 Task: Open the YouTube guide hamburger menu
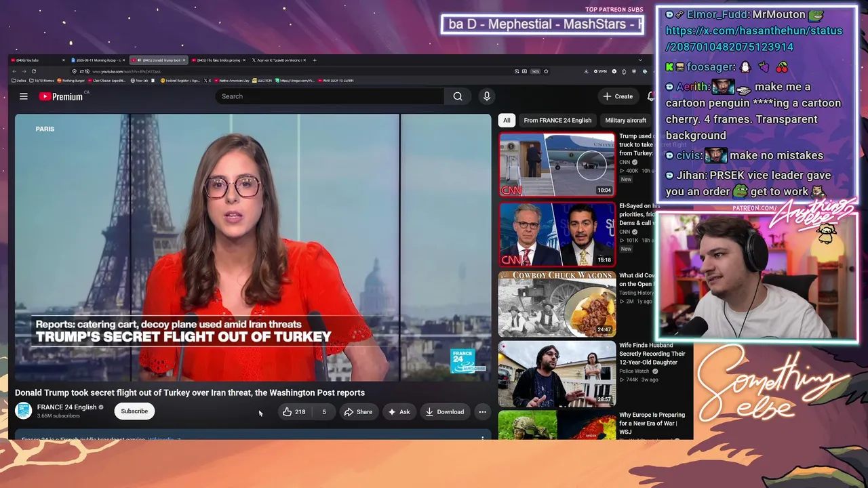[24, 96]
